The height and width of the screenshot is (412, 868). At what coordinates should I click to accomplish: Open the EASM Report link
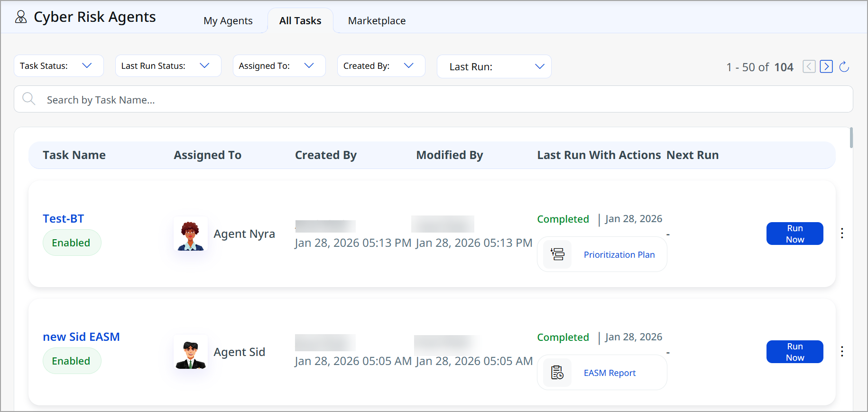coord(610,373)
